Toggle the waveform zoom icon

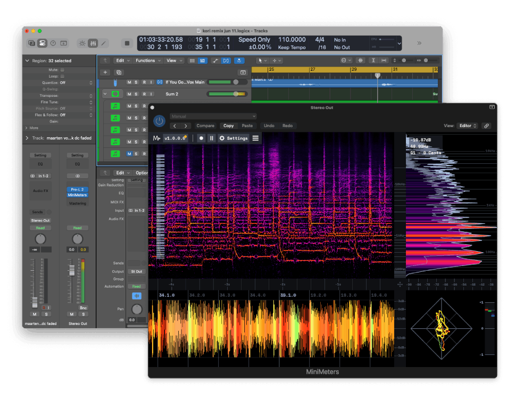tap(360, 60)
